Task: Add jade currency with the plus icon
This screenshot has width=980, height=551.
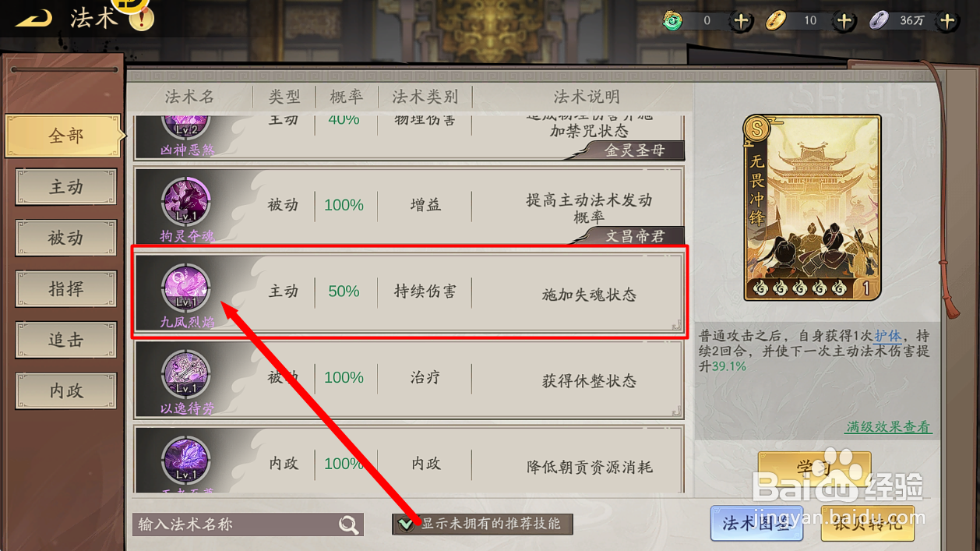Action: pyautogui.click(x=742, y=21)
